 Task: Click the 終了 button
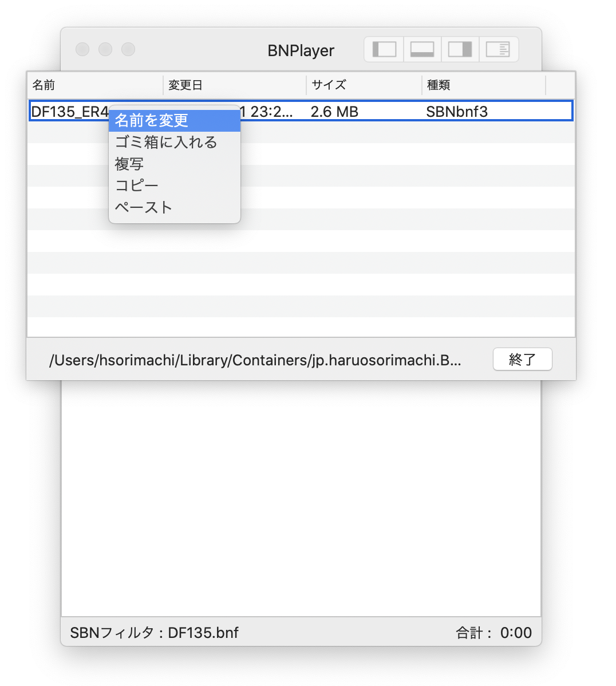pos(522,359)
